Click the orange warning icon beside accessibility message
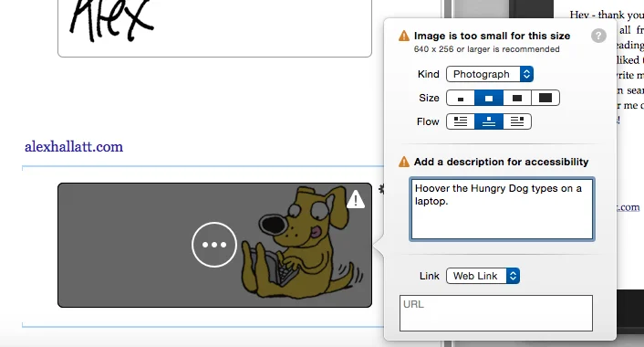644x347 pixels. pyautogui.click(x=404, y=162)
